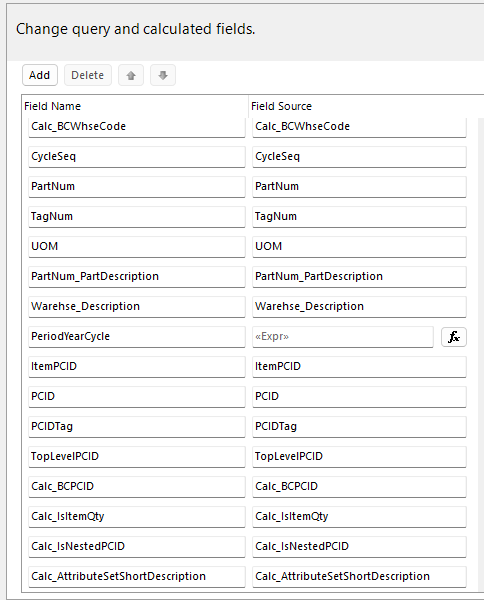
Task: Edit the PartNum_PartDescription field source
Action: pyautogui.click(x=359, y=277)
